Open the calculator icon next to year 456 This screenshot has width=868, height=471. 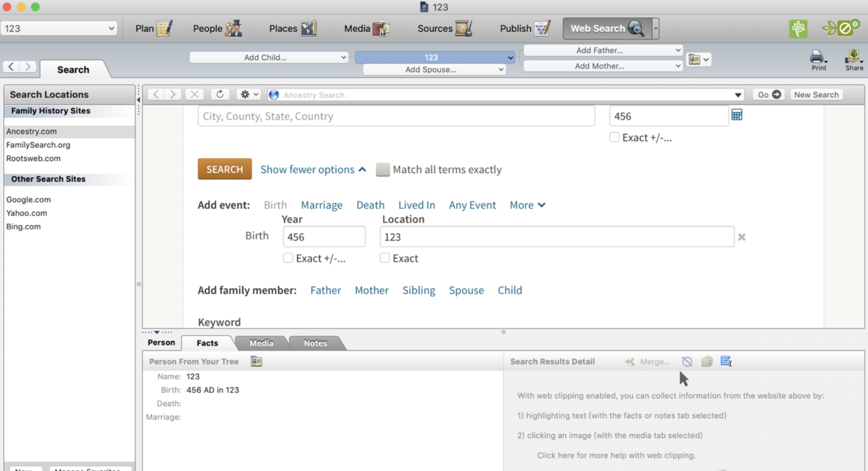(737, 115)
